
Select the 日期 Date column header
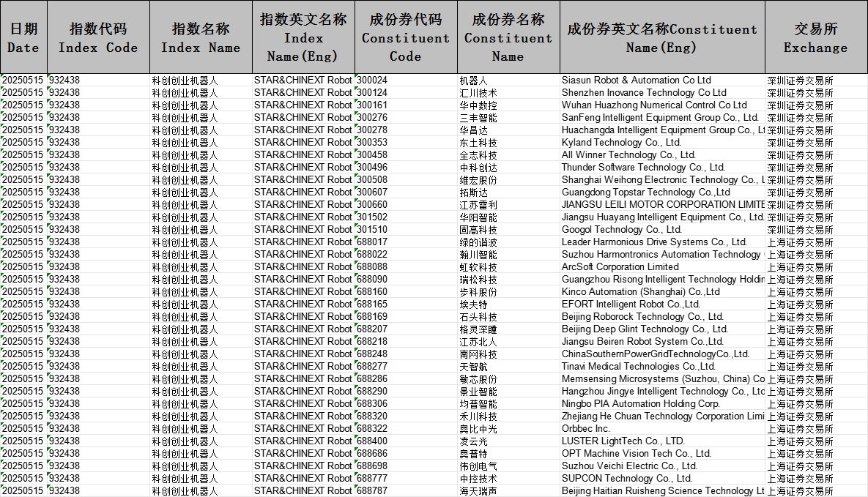click(23, 37)
